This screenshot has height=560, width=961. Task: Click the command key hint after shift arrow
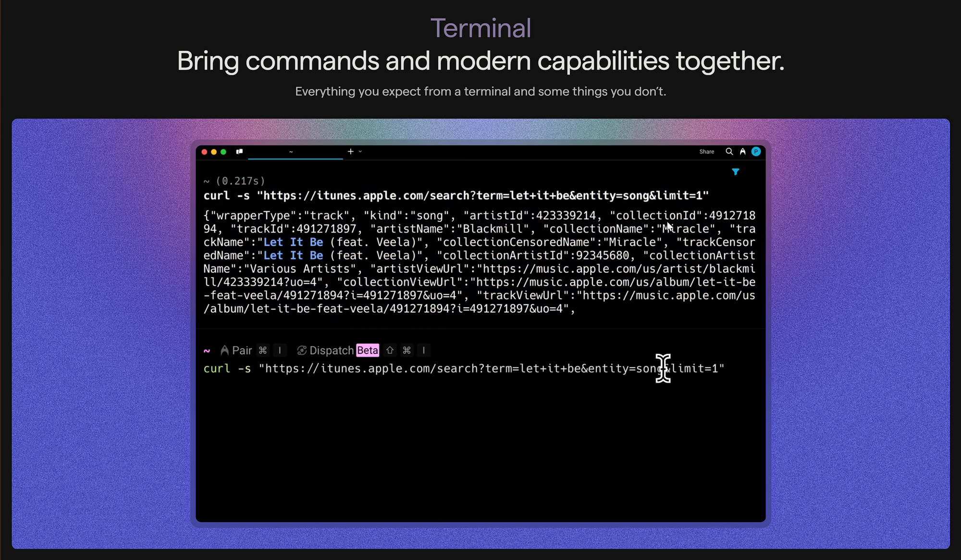[x=407, y=351]
